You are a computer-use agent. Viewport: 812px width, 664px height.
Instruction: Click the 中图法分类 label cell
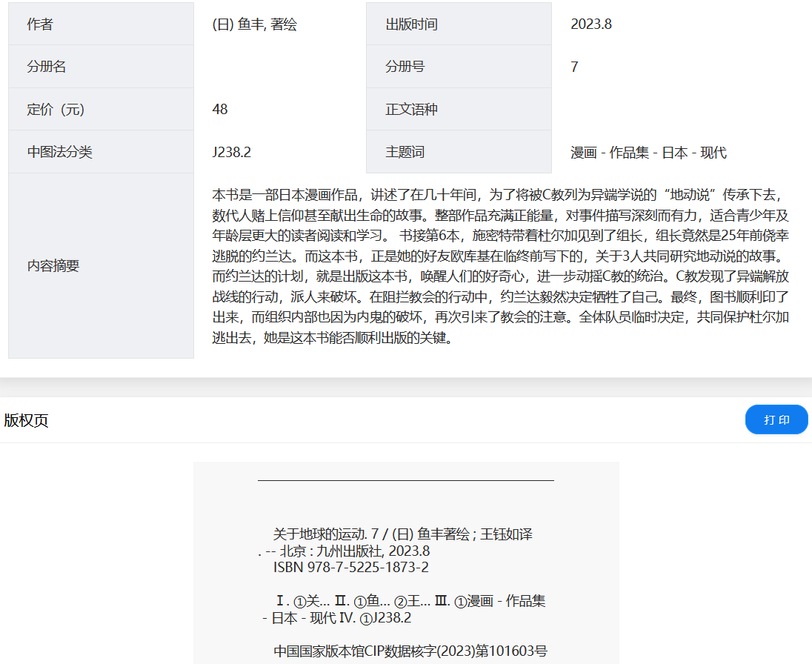tap(101, 152)
